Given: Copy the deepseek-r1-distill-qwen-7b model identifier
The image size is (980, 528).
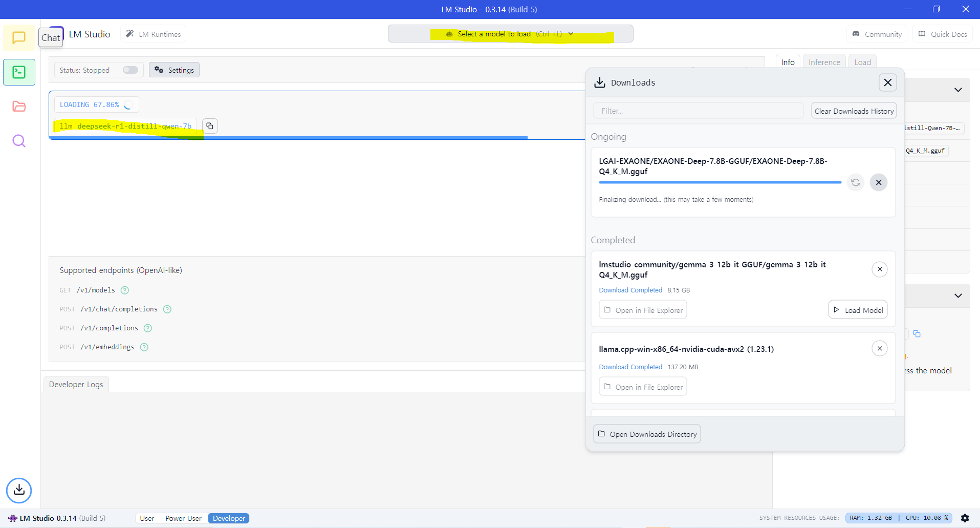Looking at the screenshot, I should pyautogui.click(x=210, y=126).
